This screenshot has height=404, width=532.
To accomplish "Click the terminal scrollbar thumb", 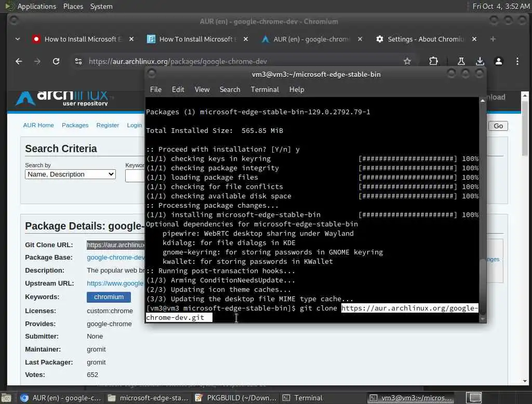I will [x=482, y=287].
